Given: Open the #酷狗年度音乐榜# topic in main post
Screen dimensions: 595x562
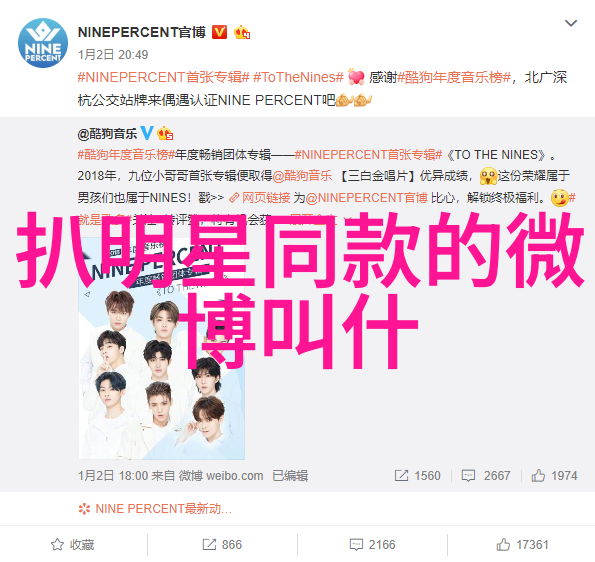Looking at the screenshot, I should [x=454, y=77].
